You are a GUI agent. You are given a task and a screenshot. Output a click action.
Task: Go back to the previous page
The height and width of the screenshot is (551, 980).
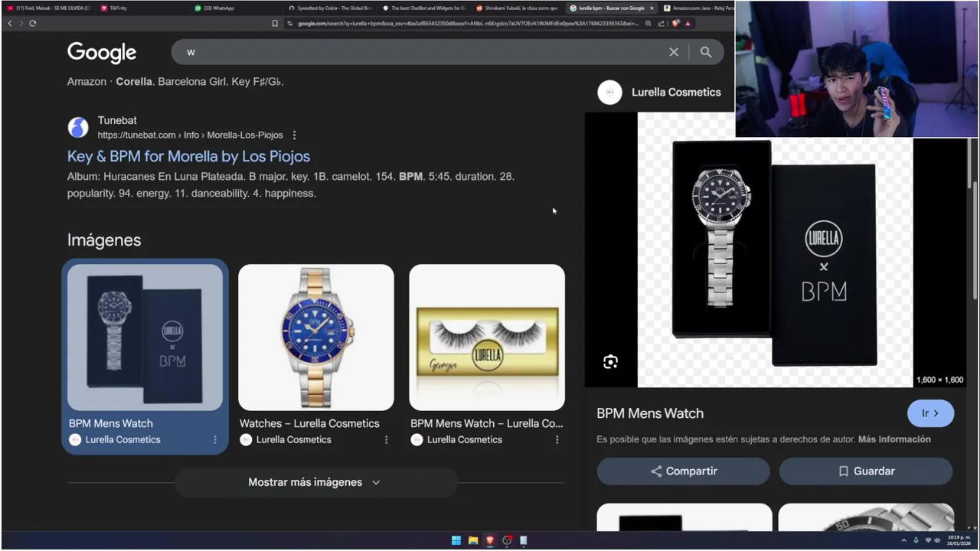[10, 23]
